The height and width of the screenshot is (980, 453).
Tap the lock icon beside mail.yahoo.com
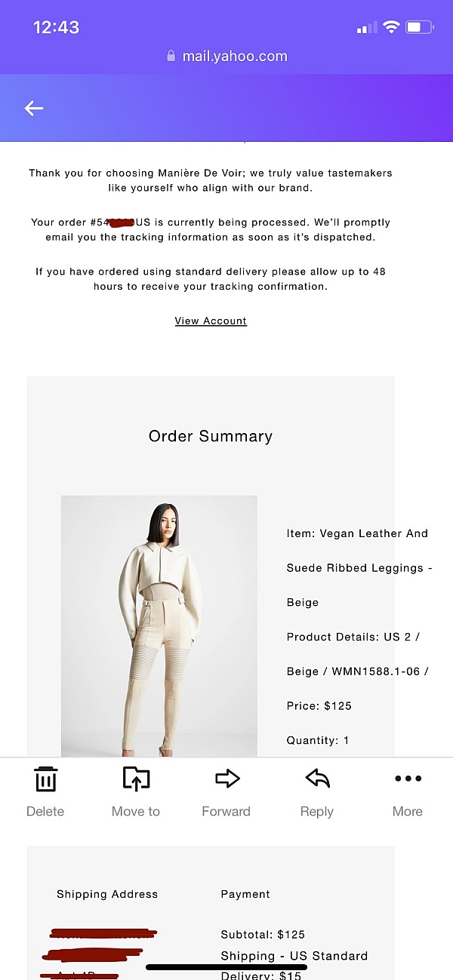[171, 56]
